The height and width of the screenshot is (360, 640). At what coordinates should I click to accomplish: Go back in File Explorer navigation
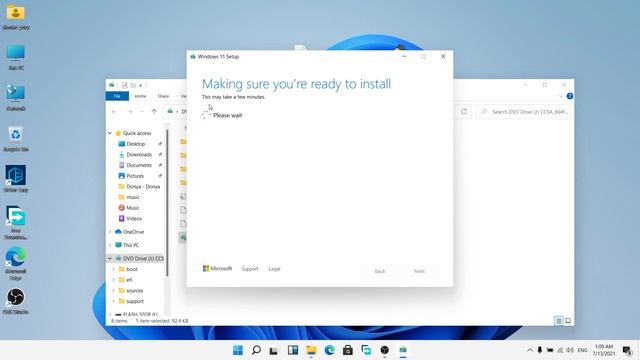pos(114,111)
